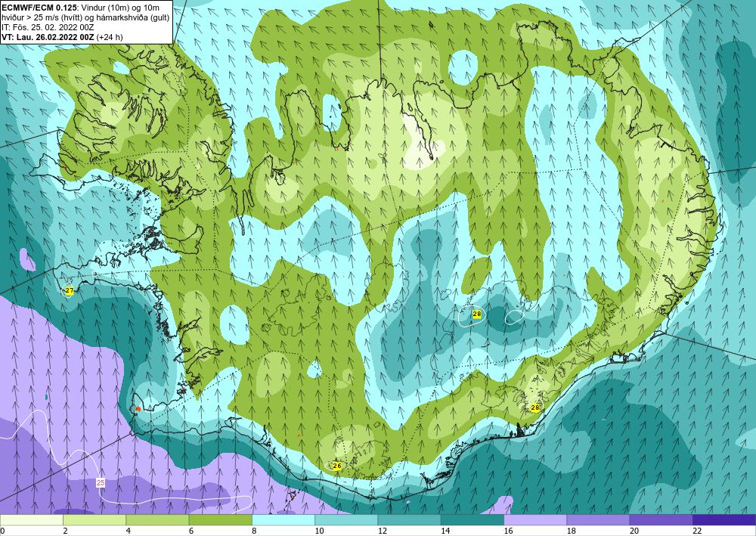Image resolution: width=756 pixels, height=536 pixels.
Task: Click the white "25" contour label
Action: coord(101,482)
